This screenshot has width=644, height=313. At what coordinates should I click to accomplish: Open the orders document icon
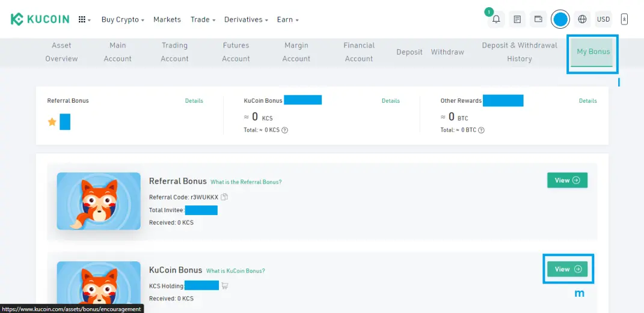(518, 19)
